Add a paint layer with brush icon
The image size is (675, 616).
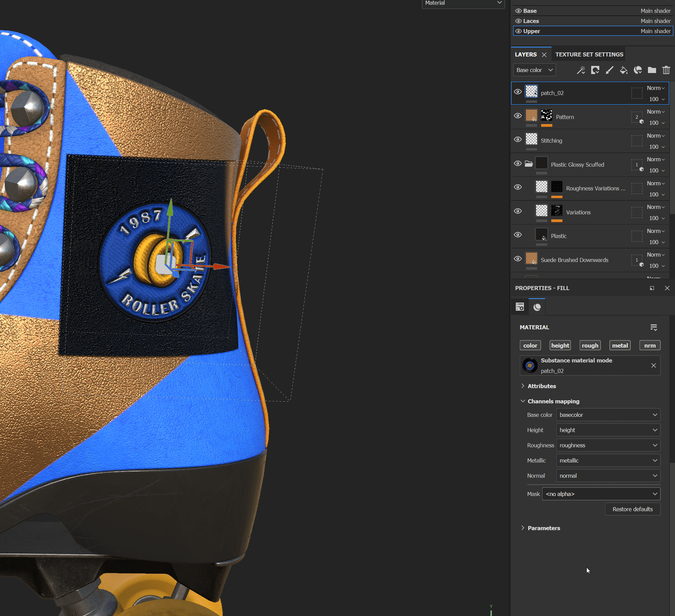(x=609, y=70)
